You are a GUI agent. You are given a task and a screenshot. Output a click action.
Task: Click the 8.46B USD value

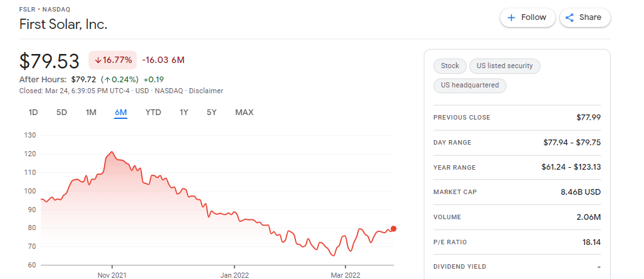(580, 192)
